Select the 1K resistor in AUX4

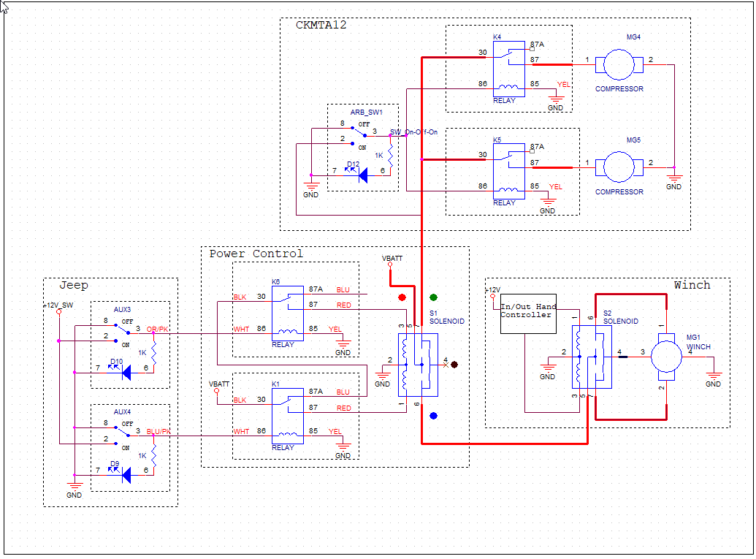tap(154, 456)
